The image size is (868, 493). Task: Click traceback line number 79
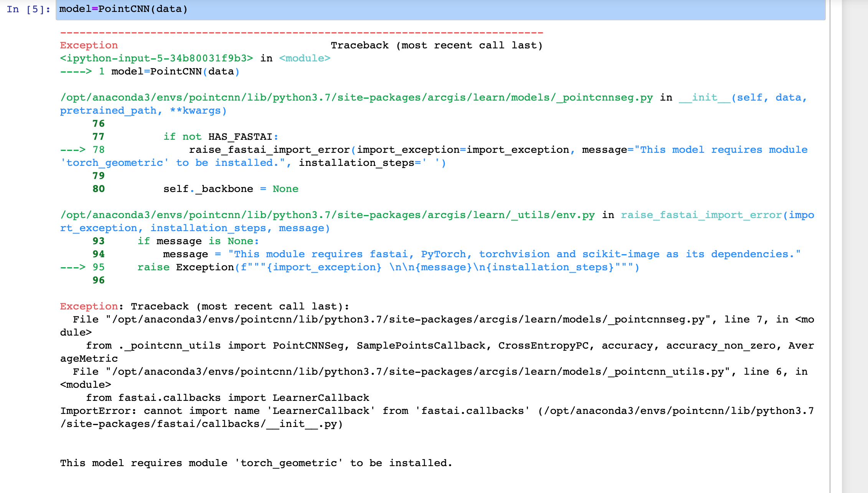tap(99, 176)
